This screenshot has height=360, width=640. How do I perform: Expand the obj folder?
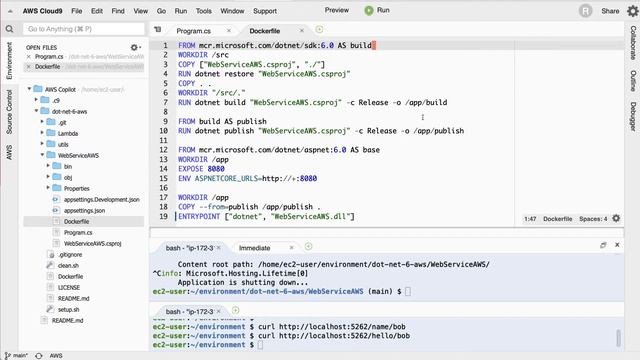pos(48,177)
